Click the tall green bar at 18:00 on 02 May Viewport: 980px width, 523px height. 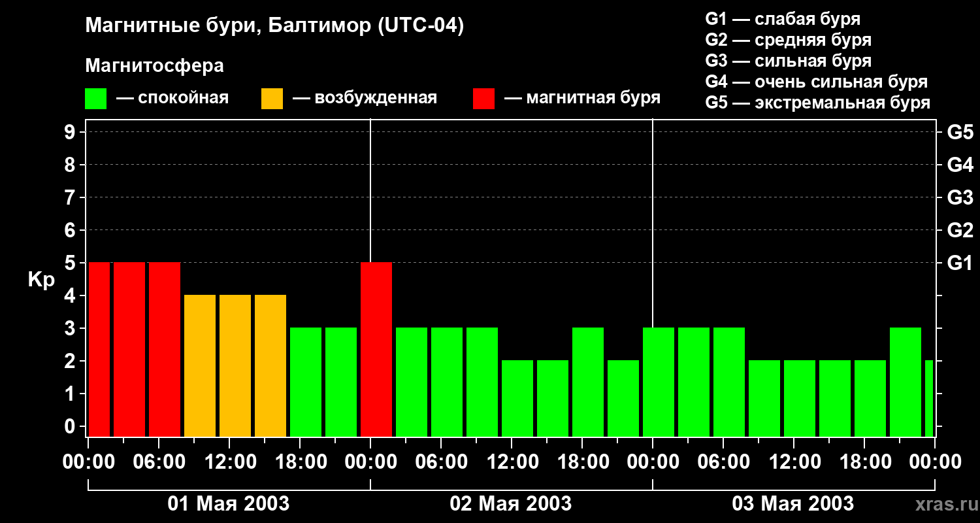point(588,382)
